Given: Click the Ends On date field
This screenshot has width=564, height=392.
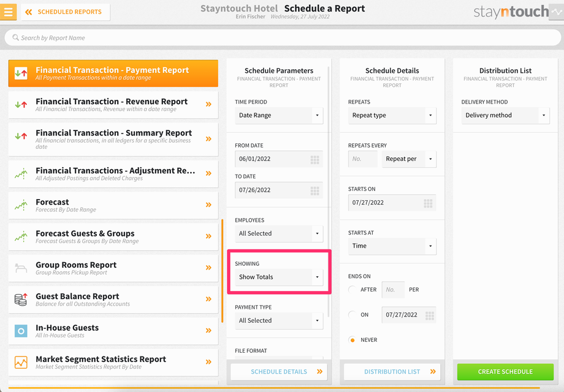Looking at the screenshot, I should tap(409, 315).
